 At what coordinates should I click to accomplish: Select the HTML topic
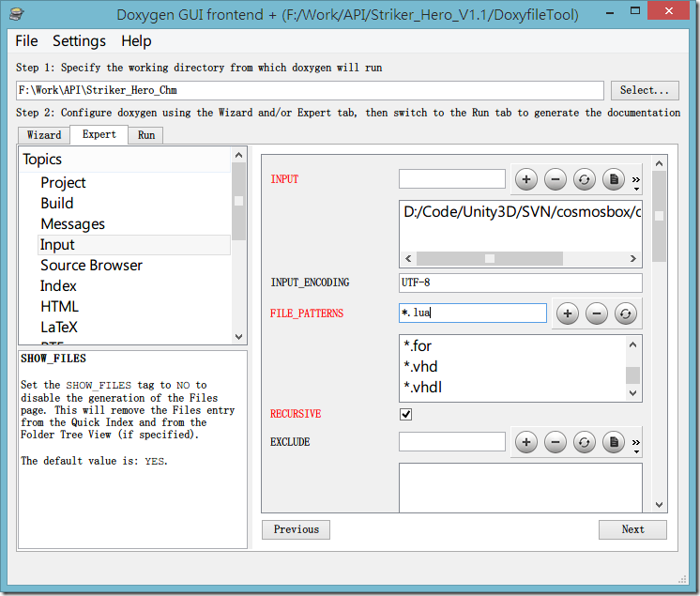[59, 306]
